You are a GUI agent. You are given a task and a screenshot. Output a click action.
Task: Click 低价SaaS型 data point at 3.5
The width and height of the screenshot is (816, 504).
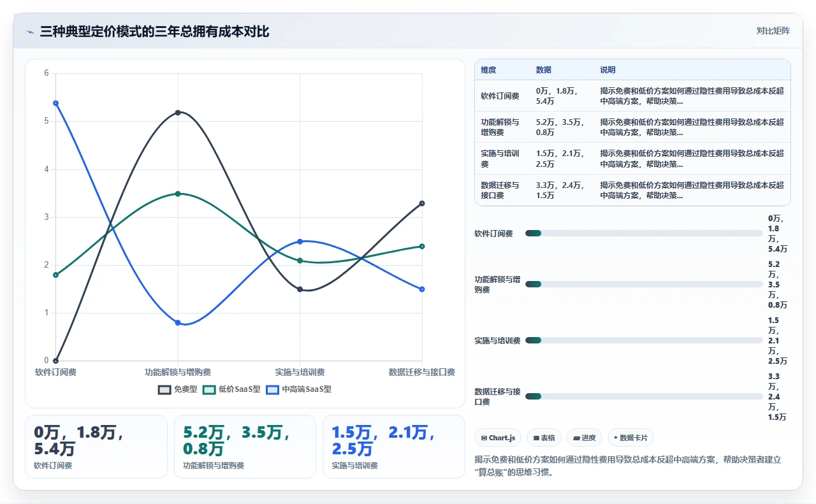178,194
